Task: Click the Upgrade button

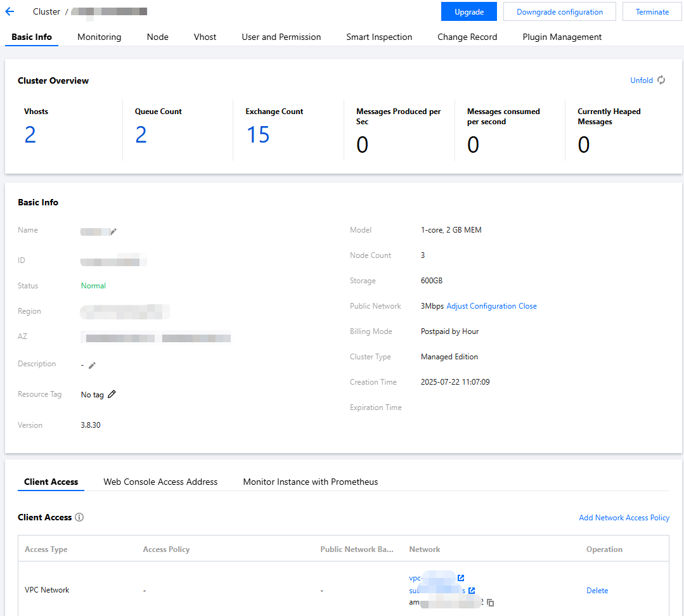Action: 468,12
